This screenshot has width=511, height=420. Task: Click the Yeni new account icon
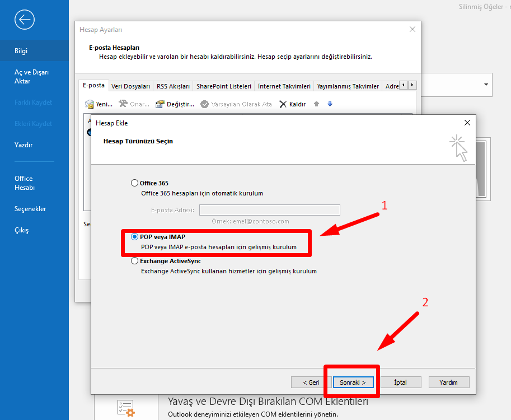(x=89, y=104)
